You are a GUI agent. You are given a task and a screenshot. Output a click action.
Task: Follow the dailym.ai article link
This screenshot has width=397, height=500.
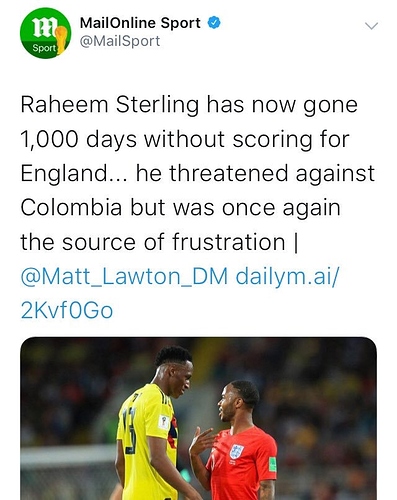287,277
